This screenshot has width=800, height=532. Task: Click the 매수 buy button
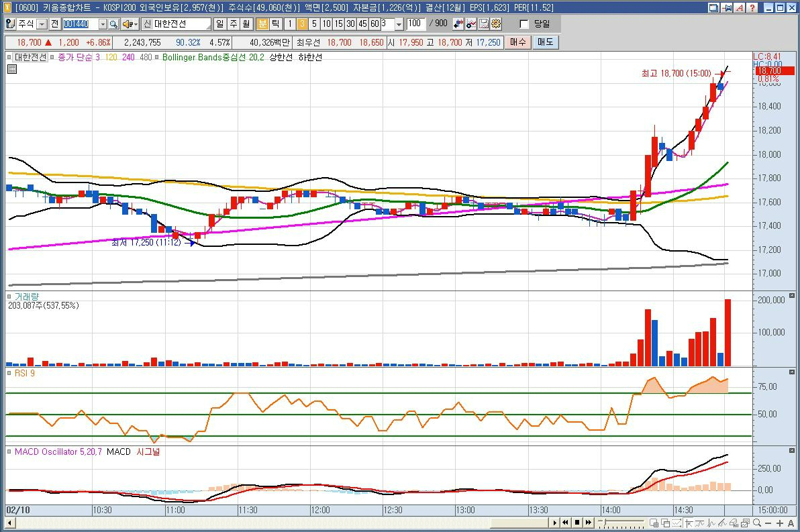(x=518, y=42)
